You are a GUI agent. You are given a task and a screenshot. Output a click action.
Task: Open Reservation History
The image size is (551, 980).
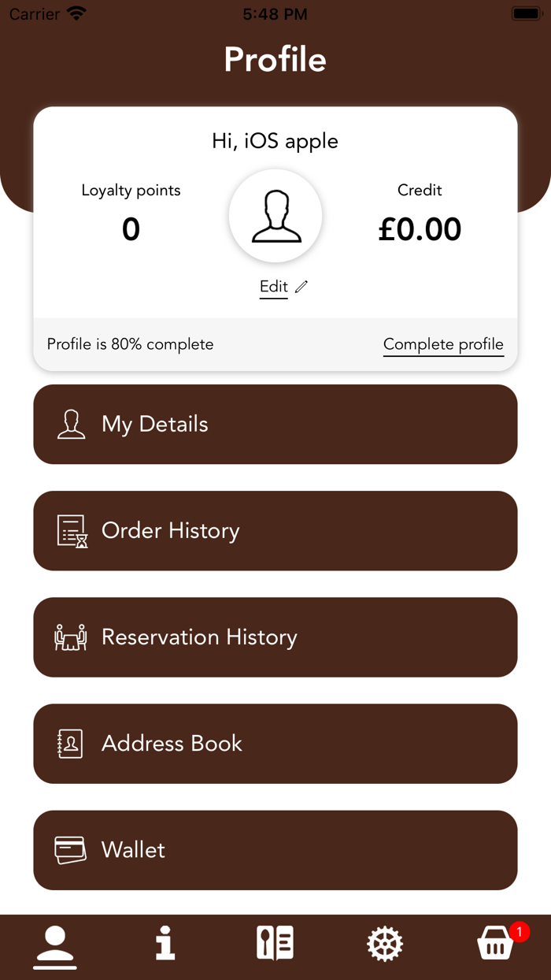[275, 637]
